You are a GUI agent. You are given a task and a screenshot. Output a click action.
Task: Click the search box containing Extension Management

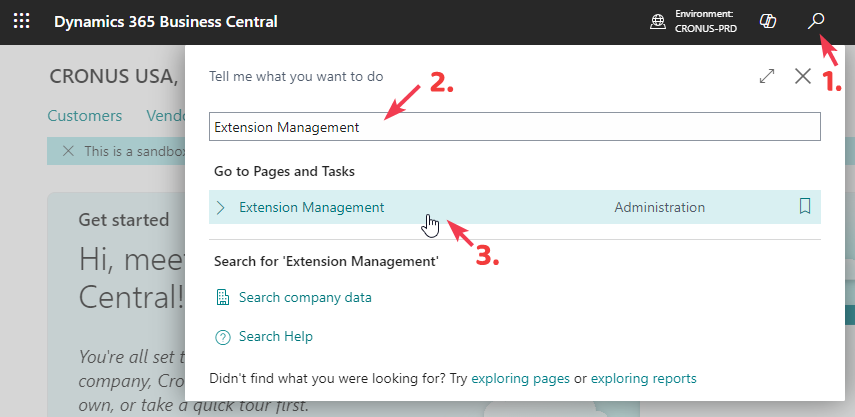tap(514, 127)
